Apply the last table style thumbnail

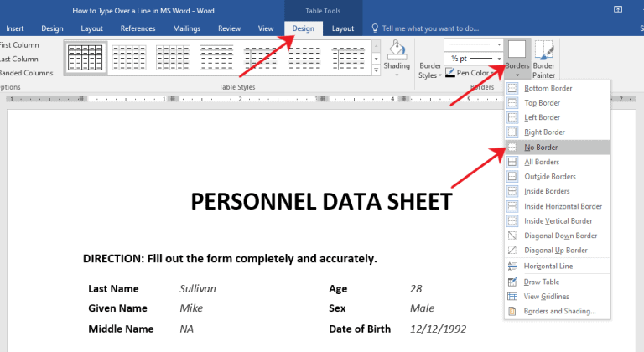(x=348, y=58)
